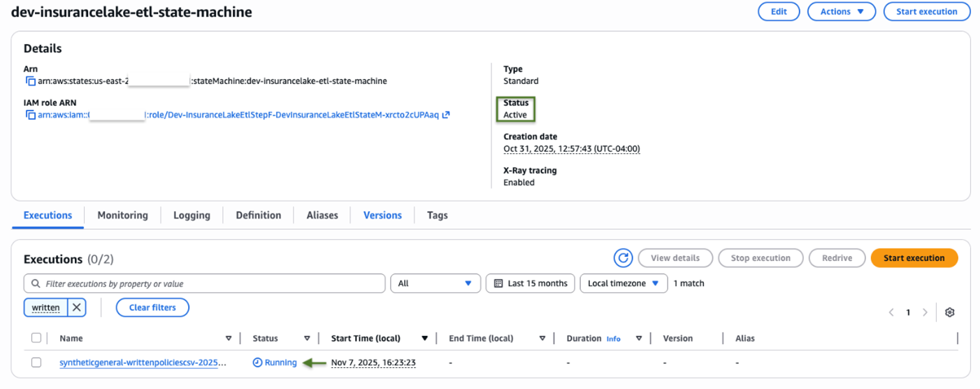Open the Duration Info tooltip link
The width and height of the screenshot is (980, 389).
pyautogui.click(x=613, y=339)
